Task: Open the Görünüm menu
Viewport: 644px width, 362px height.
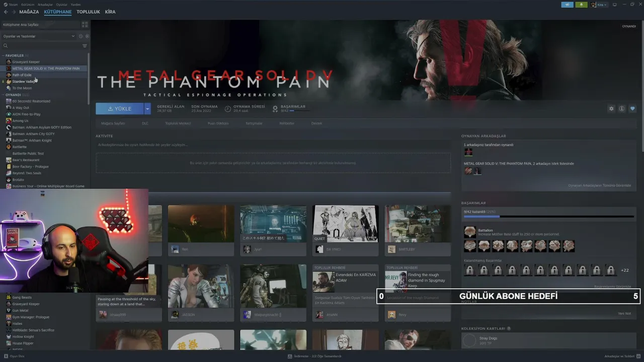Action: (27, 5)
